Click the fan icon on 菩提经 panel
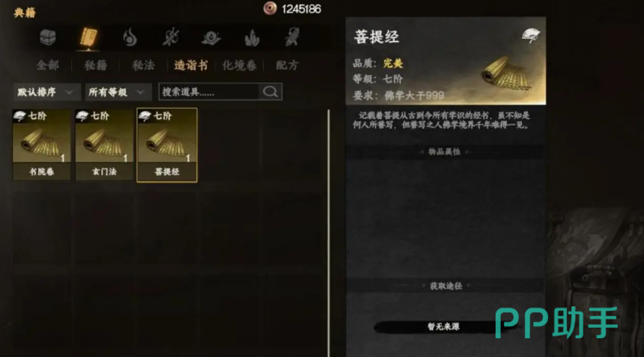The height and width of the screenshot is (357, 644). pyautogui.click(x=530, y=35)
